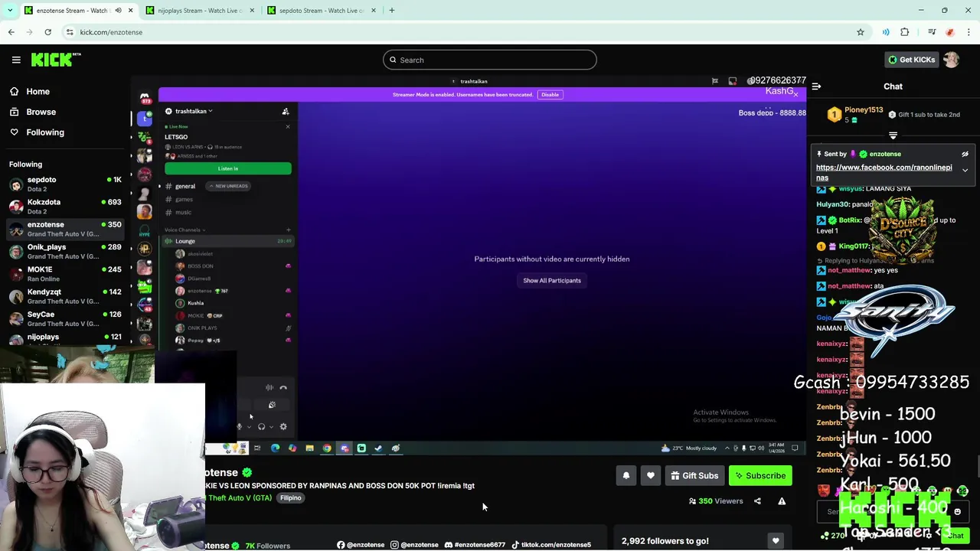
Task: Disconnect from Discord voice call
Action: pyautogui.click(x=283, y=388)
